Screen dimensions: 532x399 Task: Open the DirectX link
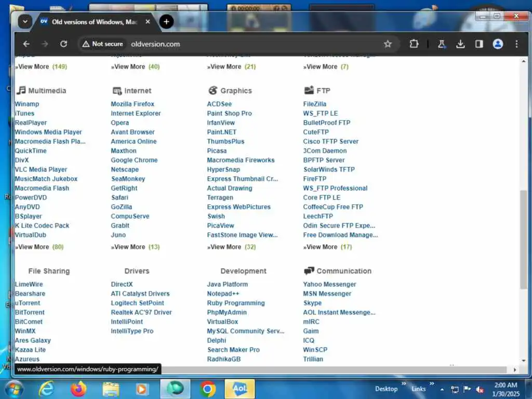[x=122, y=284]
